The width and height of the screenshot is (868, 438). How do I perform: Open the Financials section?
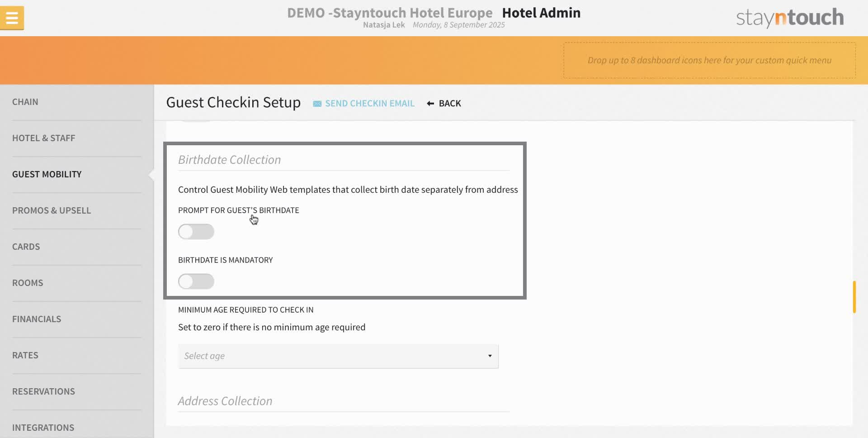coord(37,319)
